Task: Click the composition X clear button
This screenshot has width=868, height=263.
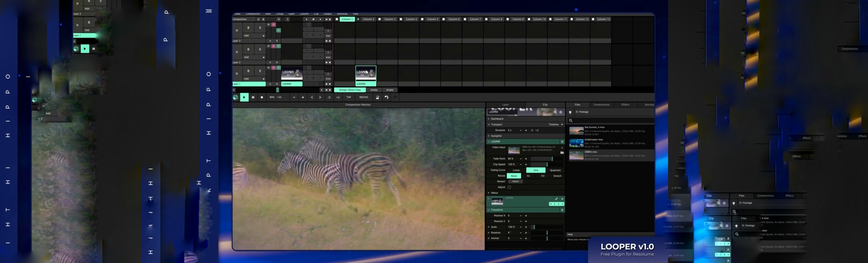Action: [258, 20]
